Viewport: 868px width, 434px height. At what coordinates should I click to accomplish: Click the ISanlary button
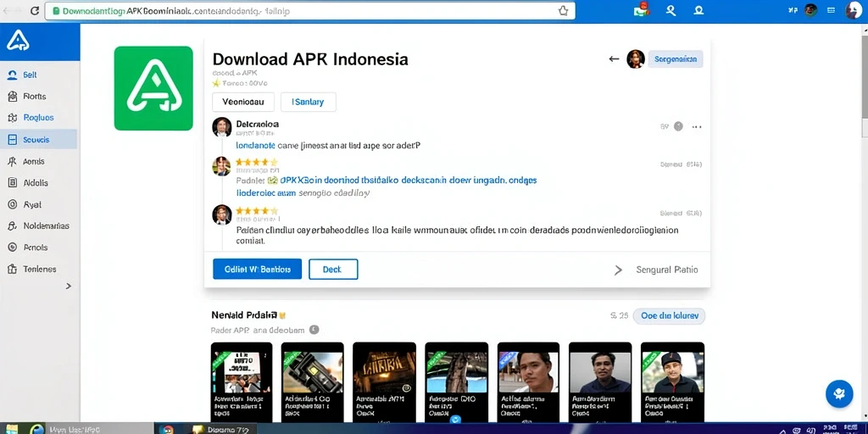(309, 102)
